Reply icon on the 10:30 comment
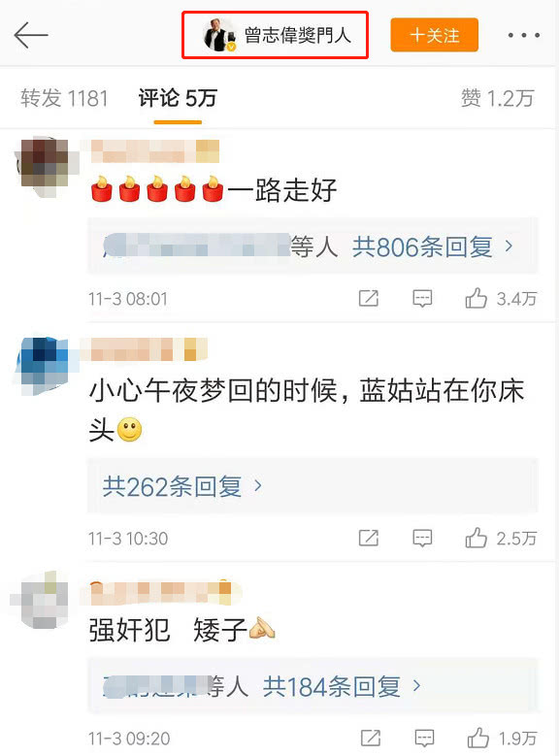 422,538
